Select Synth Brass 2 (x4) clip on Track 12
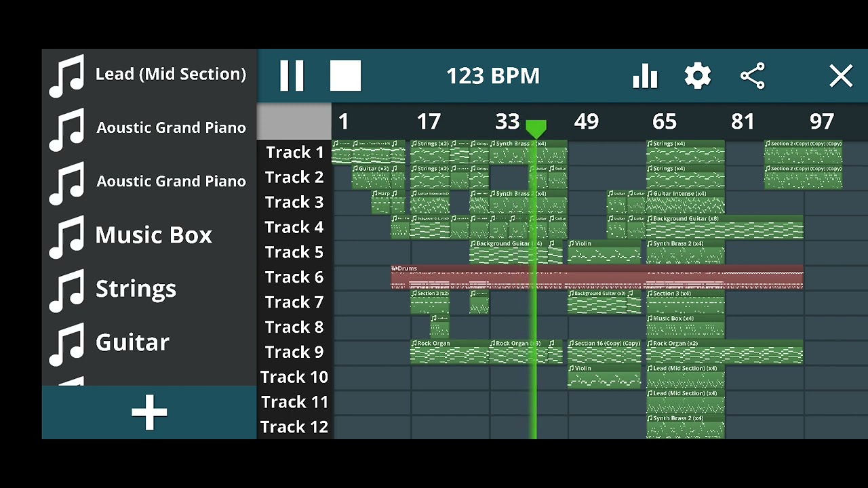Viewport: 868px width, 488px height. pyautogui.click(x=685, y=427)
